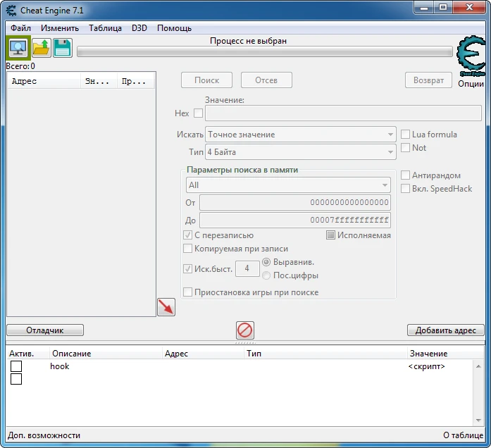Open Доп. возможности in status bar
491x448 pixels.
coord(44,435)
